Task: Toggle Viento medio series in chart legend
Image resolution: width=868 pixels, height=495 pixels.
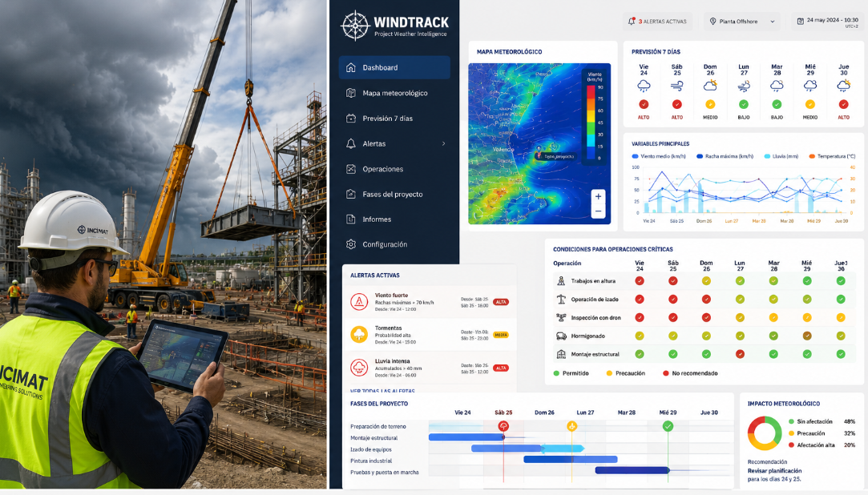Action: [659, 156]
